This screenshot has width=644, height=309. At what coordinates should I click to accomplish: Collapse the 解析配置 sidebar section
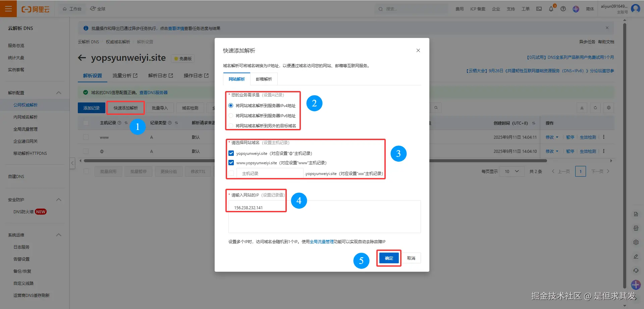tap(59, 93)
